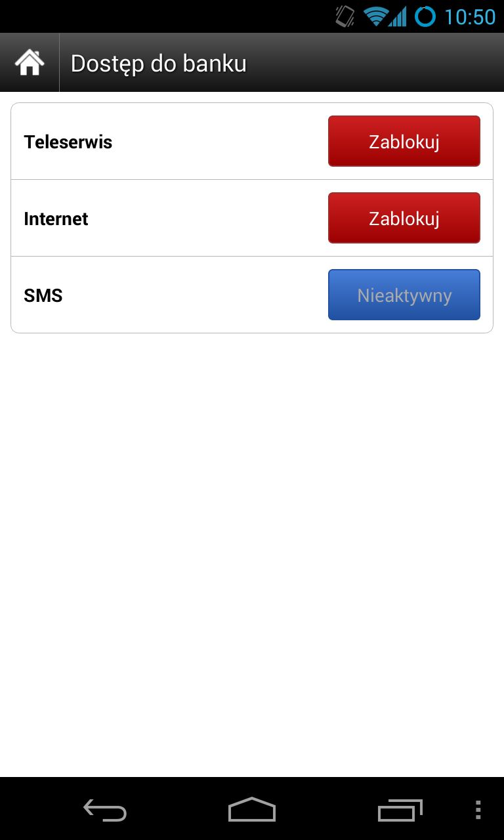504x840 pixels.
Task: Select the SMS row label
Action: coord(43,296)
